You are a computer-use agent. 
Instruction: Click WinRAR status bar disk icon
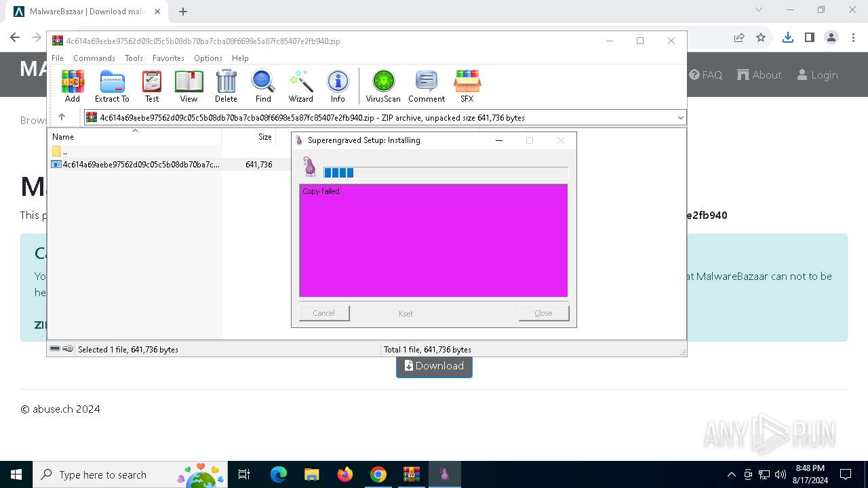(x=55, y=349)
